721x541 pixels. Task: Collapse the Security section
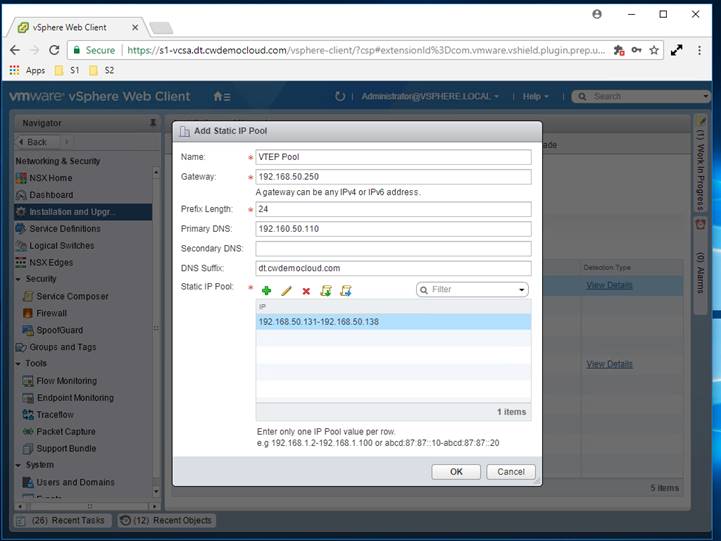(x=18, y=279)
